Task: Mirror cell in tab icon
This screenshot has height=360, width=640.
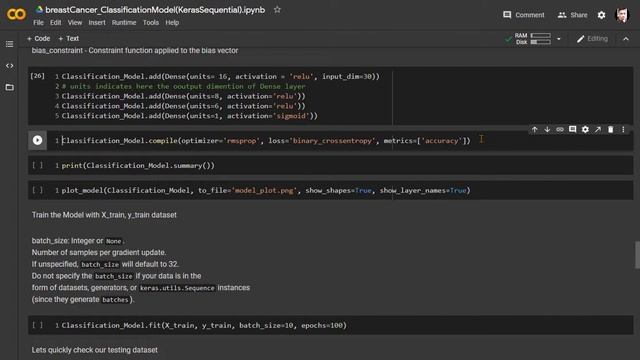Action: 598,129
